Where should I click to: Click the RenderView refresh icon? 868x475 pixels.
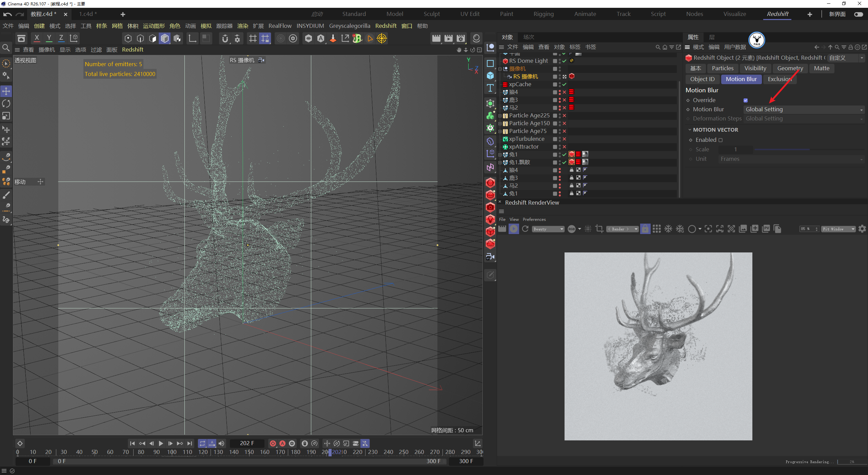click(x=525, y=229)
